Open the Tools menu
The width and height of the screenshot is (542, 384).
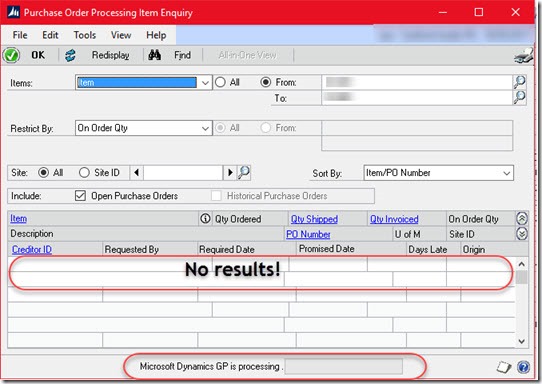[85, 35]
